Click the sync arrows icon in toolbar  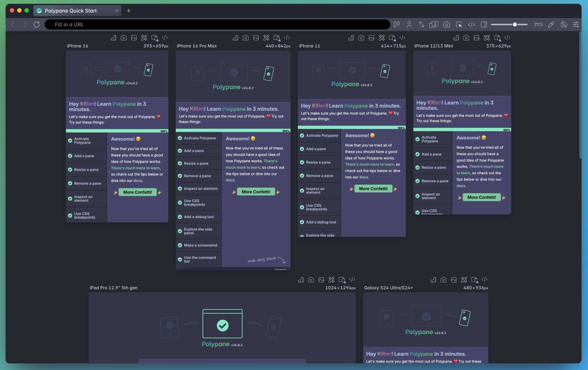coord(421,24)
